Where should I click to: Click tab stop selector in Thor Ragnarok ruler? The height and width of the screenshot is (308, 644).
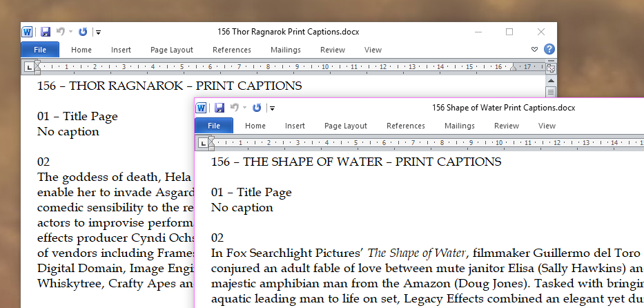click(x=28, y=67)
